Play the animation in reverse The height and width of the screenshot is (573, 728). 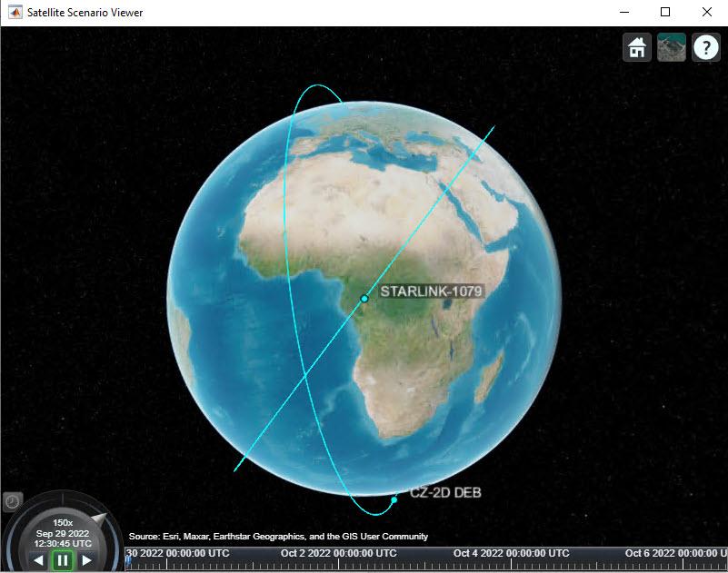[39, 560]
